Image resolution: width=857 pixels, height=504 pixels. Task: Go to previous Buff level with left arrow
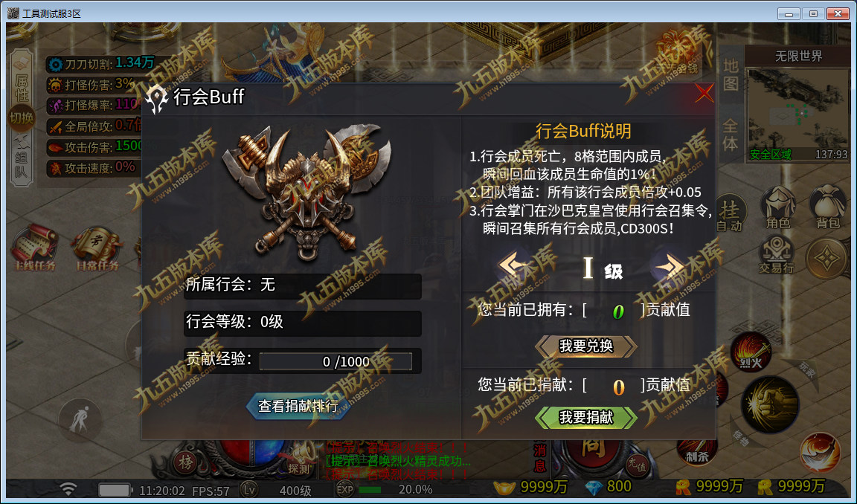pos(514,266)
